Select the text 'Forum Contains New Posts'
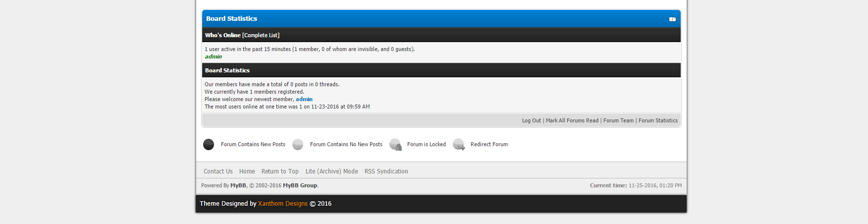868x224 pixels. tap(253, 144)
